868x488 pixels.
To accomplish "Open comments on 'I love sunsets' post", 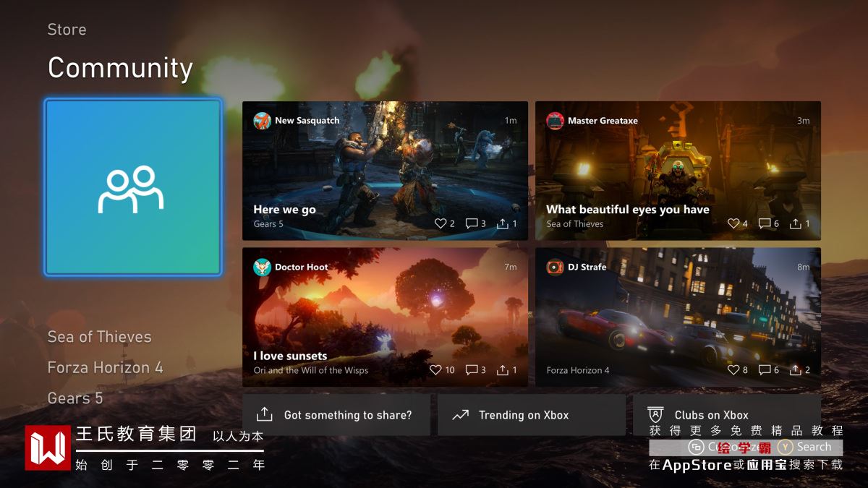I will [471, 369].
